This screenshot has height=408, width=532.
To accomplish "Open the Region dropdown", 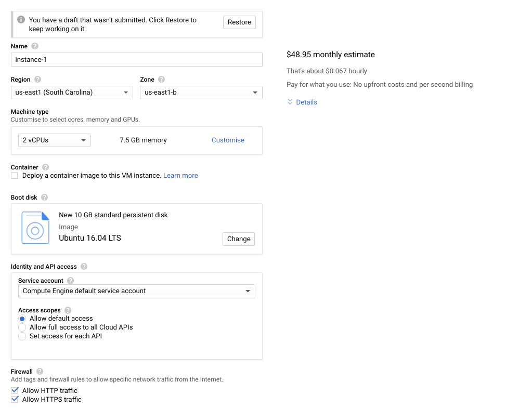I will 72,92.
